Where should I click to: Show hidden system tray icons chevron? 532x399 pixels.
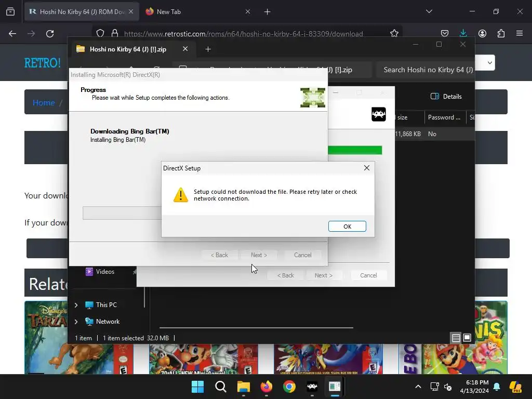point(418,387)
